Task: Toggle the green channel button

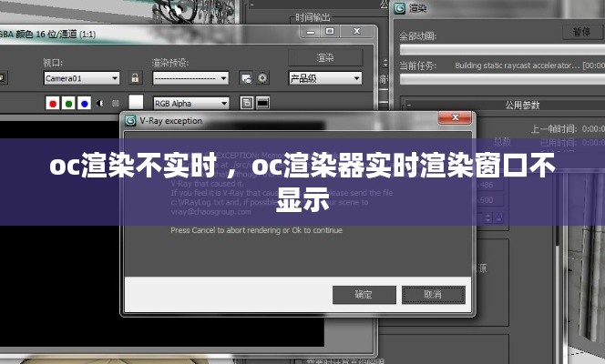Action: 68,103
